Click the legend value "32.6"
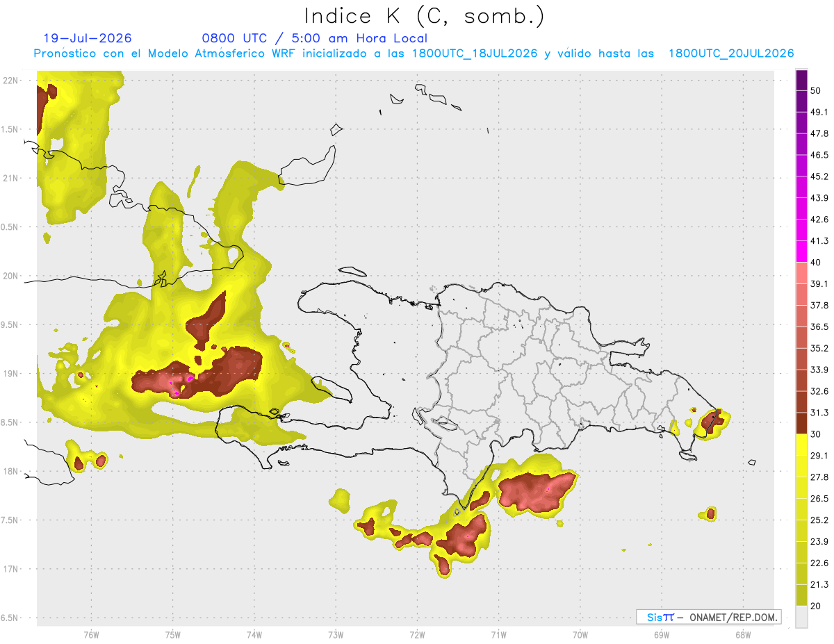Viewport: 834px width, 644px height. [819, 392]
